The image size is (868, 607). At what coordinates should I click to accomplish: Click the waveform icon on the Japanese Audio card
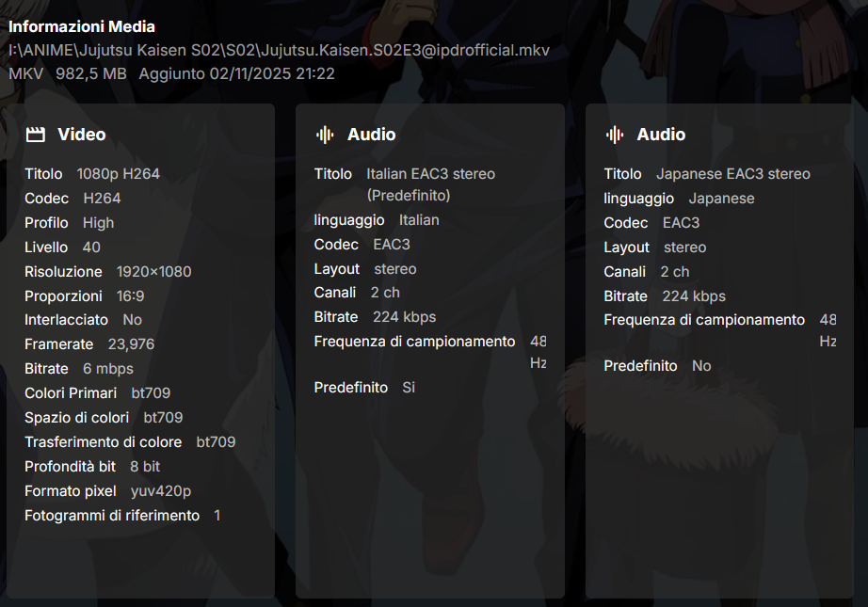pyautogui.click(x=615, y=135)
